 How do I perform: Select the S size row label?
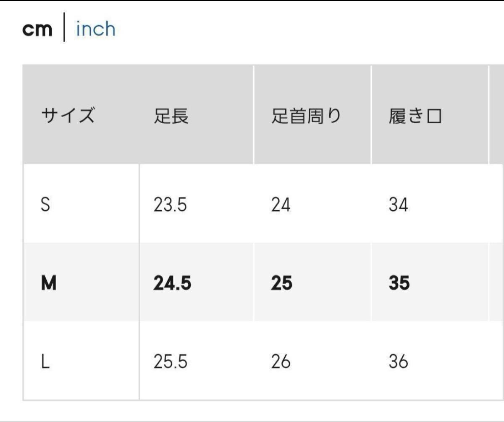pos(45,205)
